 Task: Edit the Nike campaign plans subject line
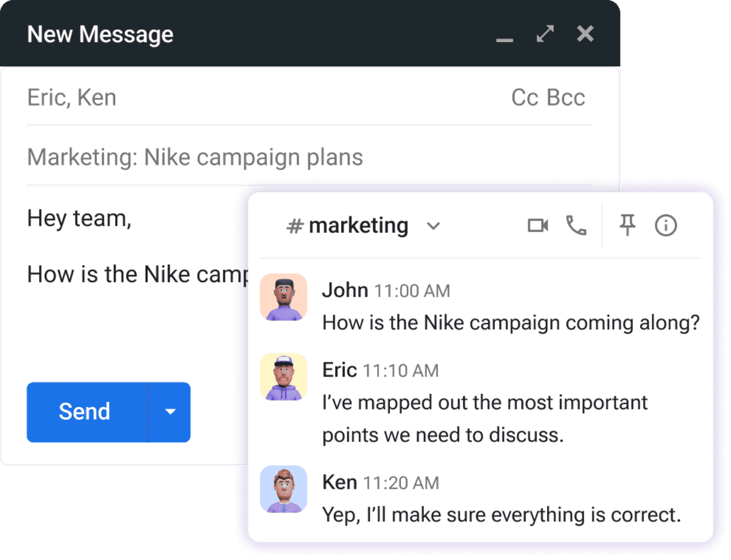coord(194,157)
